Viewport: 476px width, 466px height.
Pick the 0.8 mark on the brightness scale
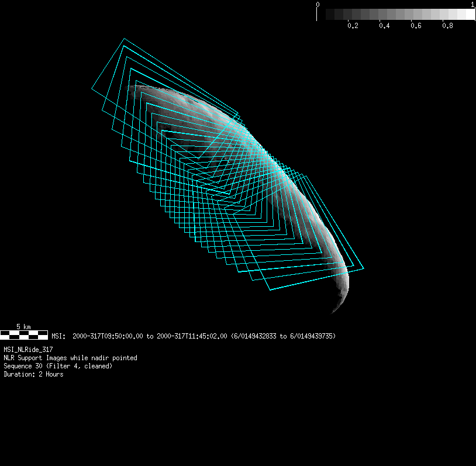coord(447,26)
